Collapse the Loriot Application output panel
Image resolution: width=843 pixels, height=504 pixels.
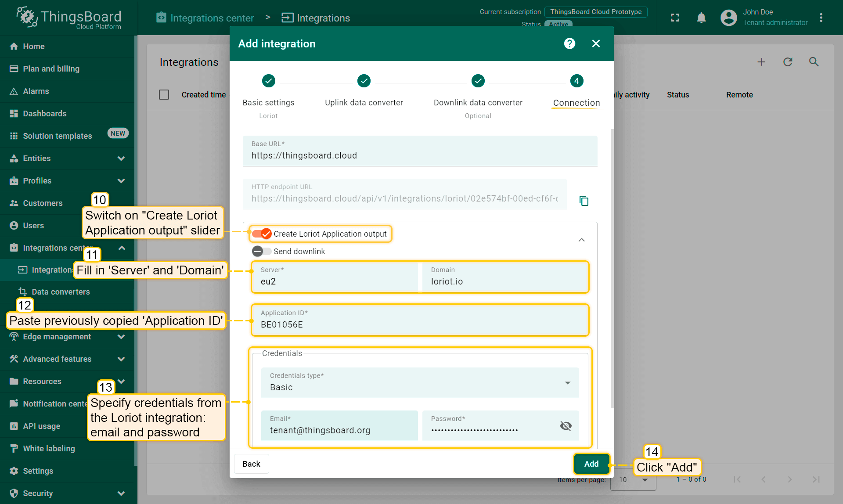(581, 240)
